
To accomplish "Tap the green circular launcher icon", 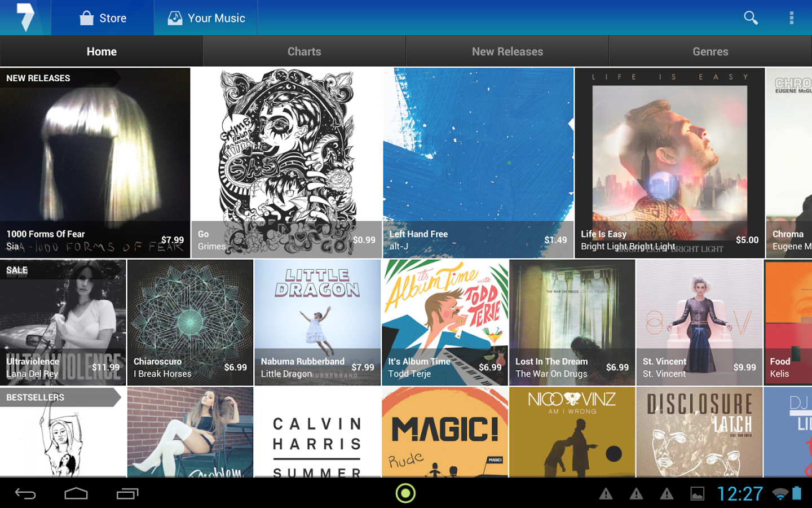I will (405, 493).
